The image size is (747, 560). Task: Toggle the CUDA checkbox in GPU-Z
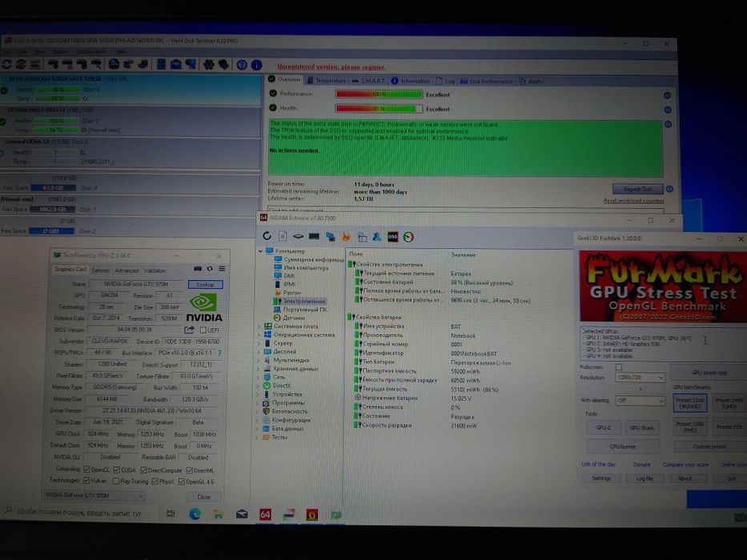[x=117, y=470]
